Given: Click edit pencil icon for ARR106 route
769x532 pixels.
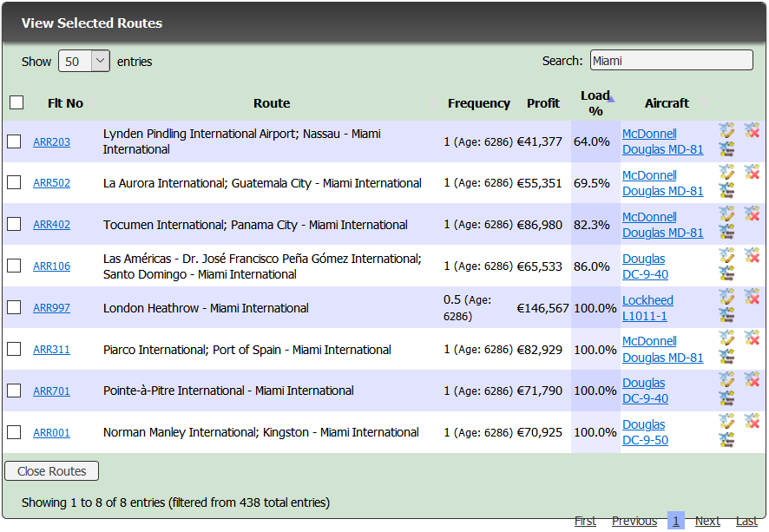Looking at the screenshot, I should point(726,256).
